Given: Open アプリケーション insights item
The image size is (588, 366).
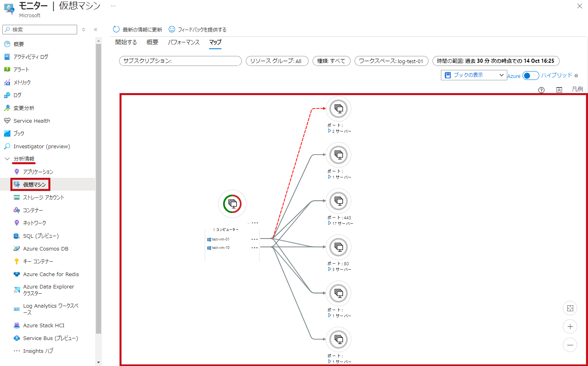Looking at the screenshot, I should 38,172.
